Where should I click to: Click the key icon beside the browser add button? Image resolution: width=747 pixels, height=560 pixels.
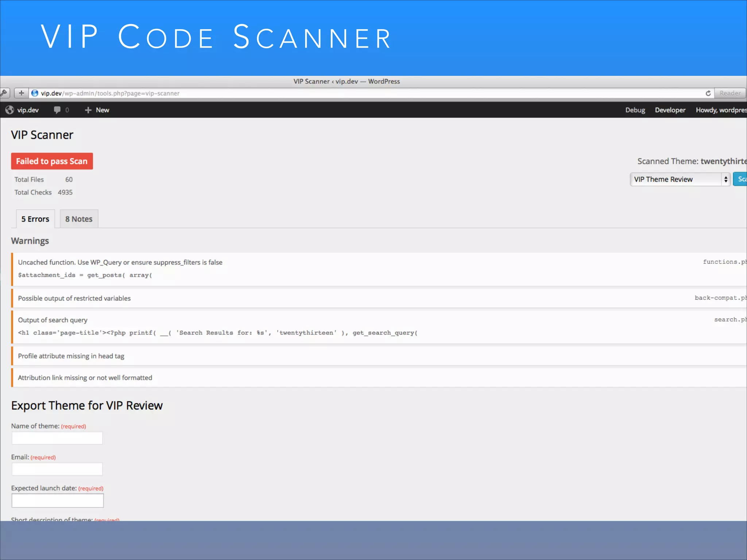[x=4, y=93]
